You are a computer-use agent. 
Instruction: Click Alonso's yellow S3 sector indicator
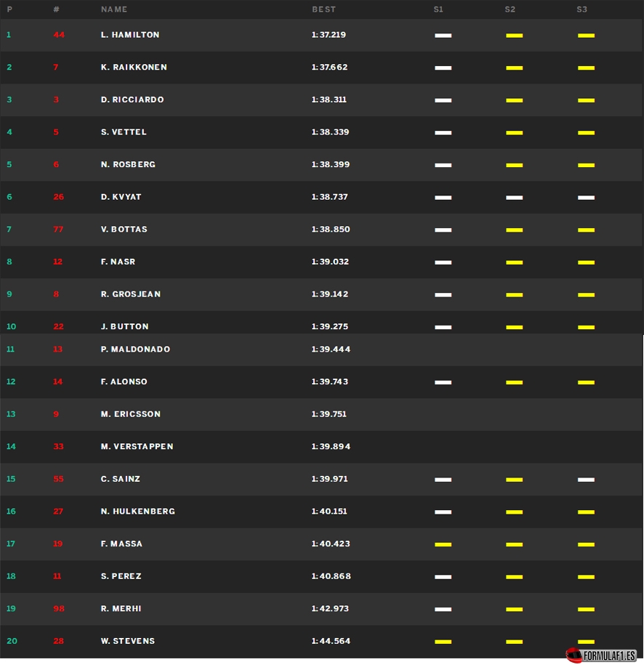586,382
